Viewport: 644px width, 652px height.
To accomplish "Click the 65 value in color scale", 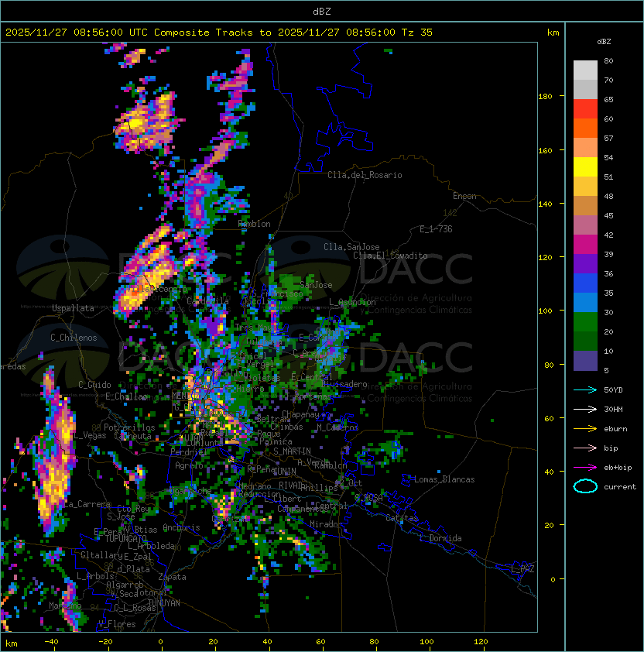I will click(x=608, y=99).
